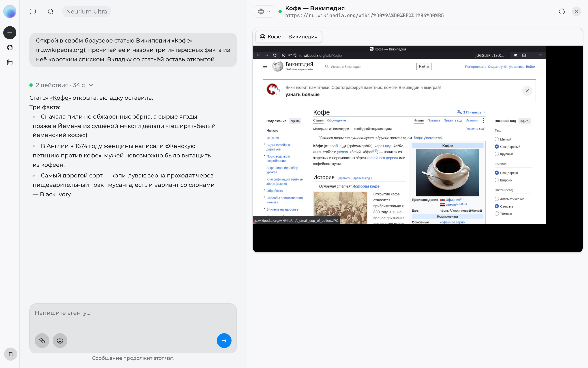Click the Найти search button
This screenshot has height=368, width=588.
click(424, 66)
